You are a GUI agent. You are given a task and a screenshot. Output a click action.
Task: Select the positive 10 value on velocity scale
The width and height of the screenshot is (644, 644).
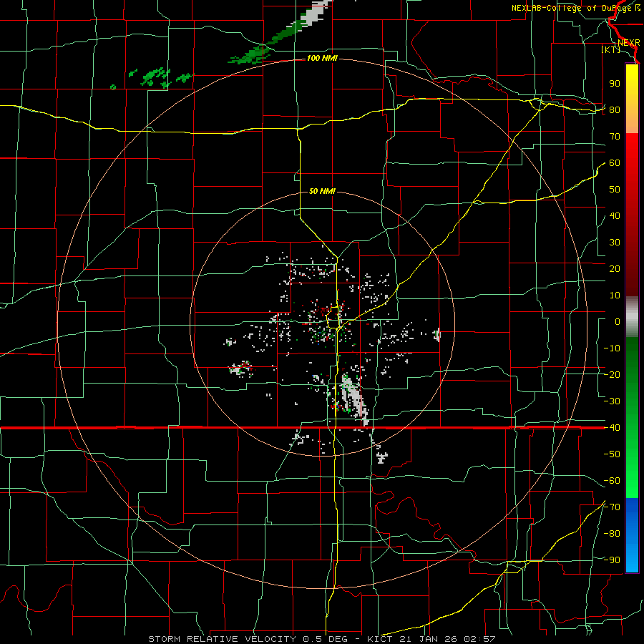[615, 296]
